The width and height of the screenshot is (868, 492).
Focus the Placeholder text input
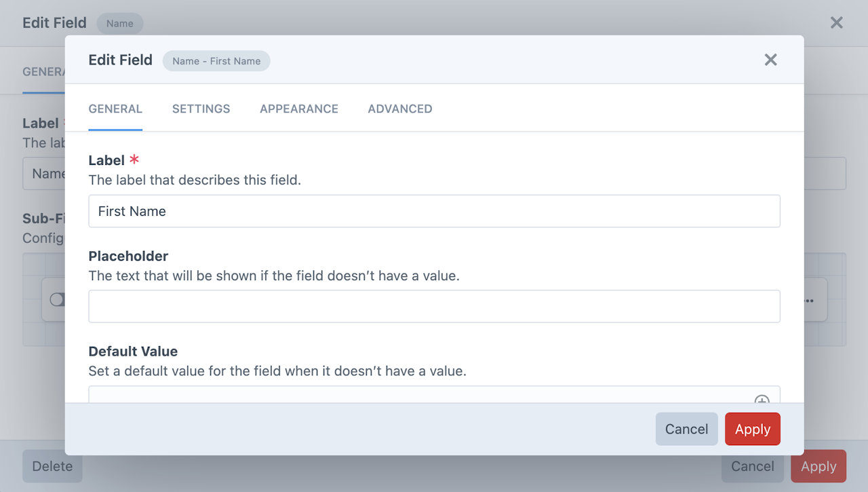434,307
